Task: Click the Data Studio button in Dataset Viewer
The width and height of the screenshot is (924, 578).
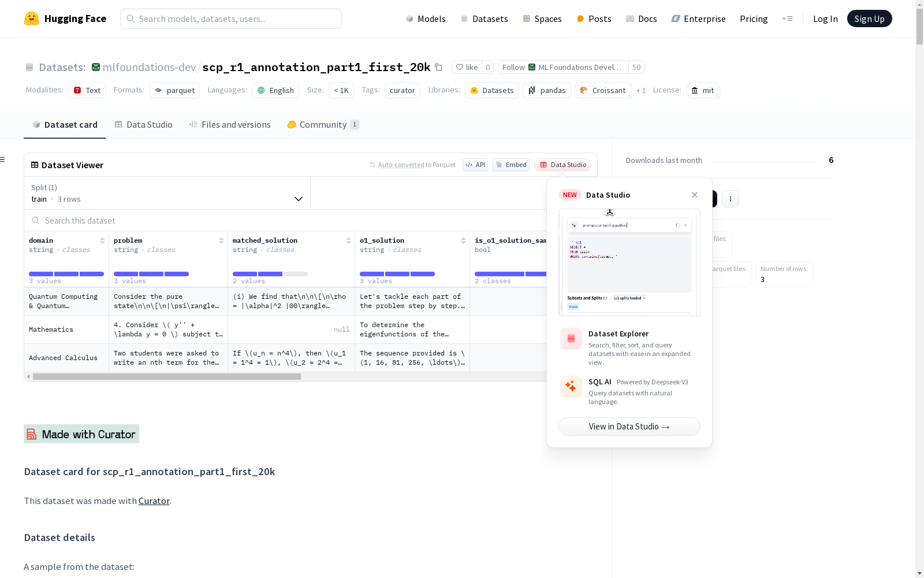Action: pyautogui.click(x=563, y=165)
